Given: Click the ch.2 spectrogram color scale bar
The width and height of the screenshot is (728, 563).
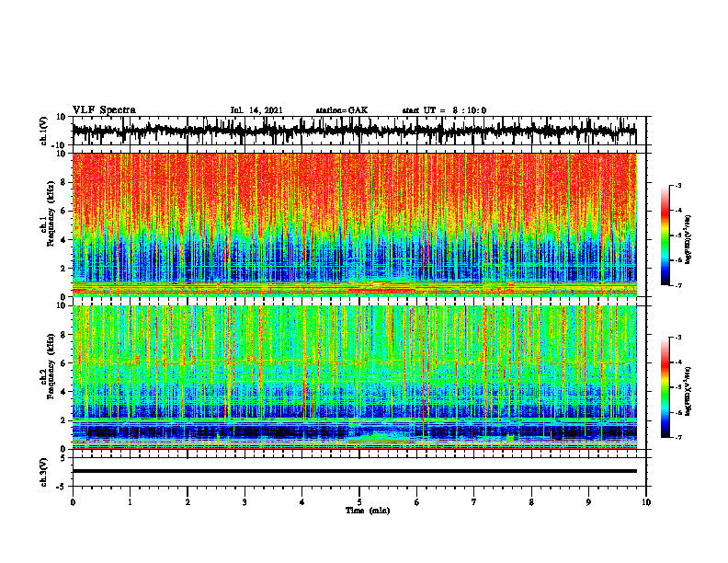Looking at the screenshot, I should [x=665, y=387].
